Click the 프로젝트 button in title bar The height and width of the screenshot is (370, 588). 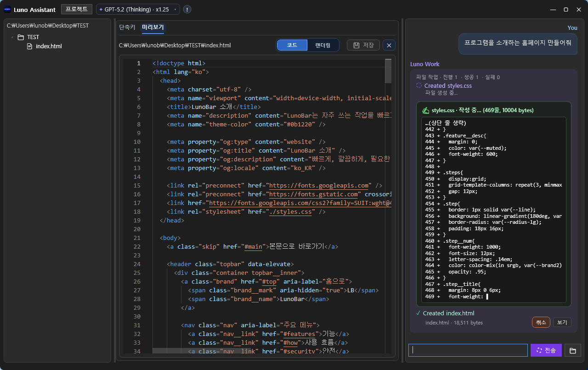pyautogui.click(x=77, y=10)
